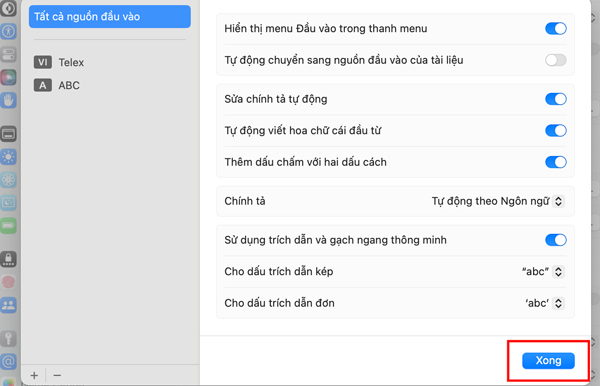Open Control Center in background settings sidebar
This screenshot has height=386, width=600.
[x=8, y=54]
